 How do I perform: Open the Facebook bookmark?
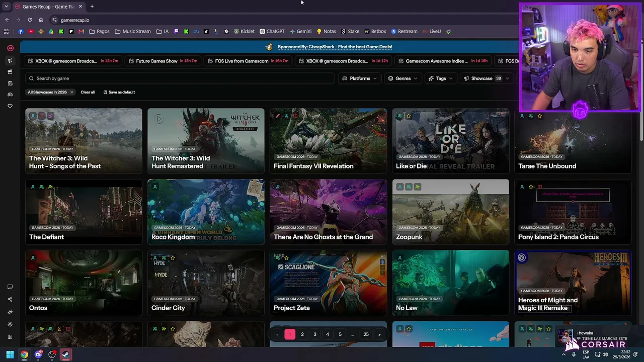pos(21,31)
